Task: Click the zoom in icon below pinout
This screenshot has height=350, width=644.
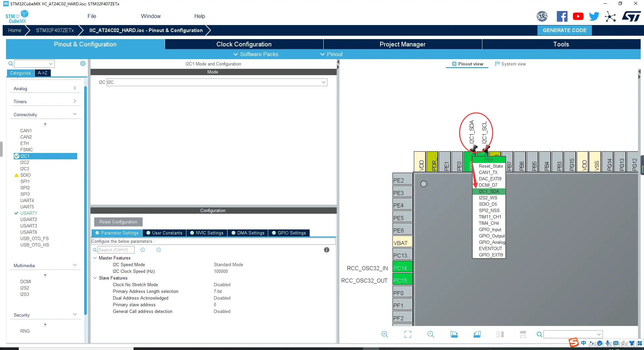Action: (385, 334)
